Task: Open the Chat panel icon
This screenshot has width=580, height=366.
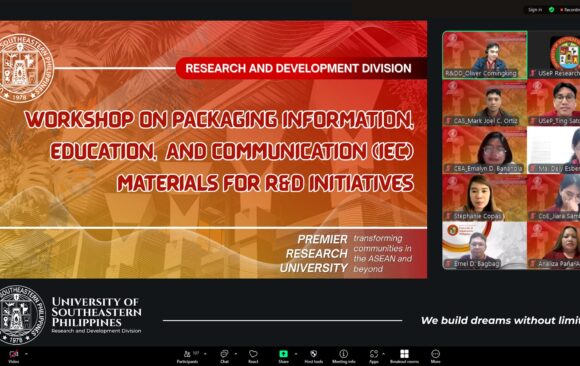Action: click(x=224, y=354)
